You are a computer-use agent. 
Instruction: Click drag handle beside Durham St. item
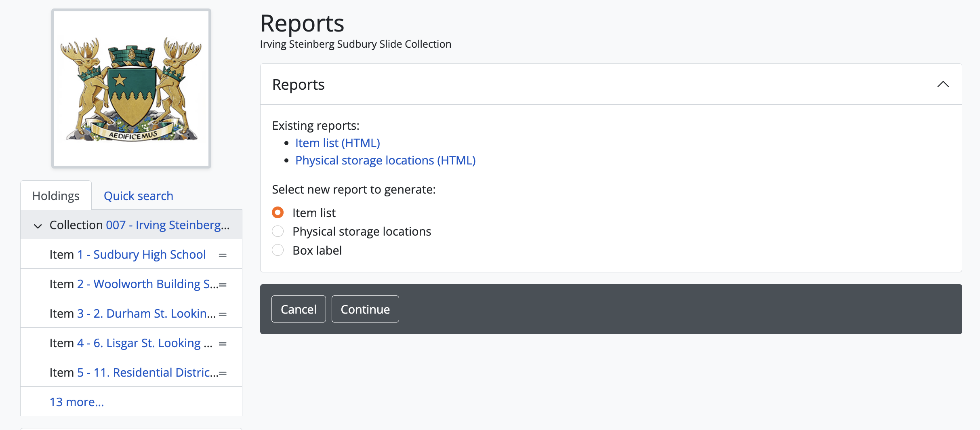(x=223, y=314)
